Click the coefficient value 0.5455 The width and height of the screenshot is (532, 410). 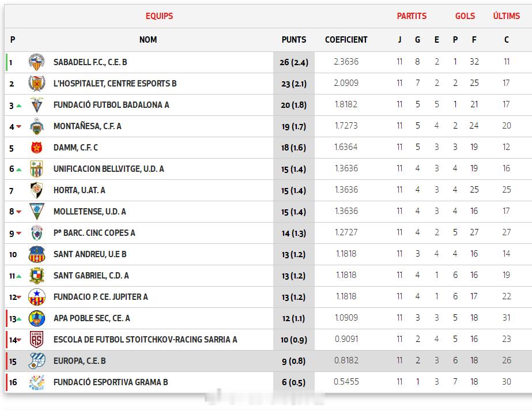pyautogui.click(x=346, y=382)
